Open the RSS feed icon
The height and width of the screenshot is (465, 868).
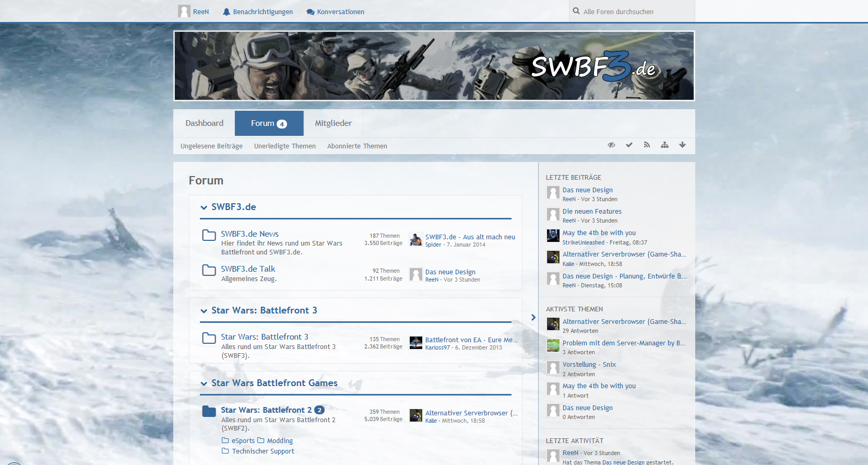647,145
